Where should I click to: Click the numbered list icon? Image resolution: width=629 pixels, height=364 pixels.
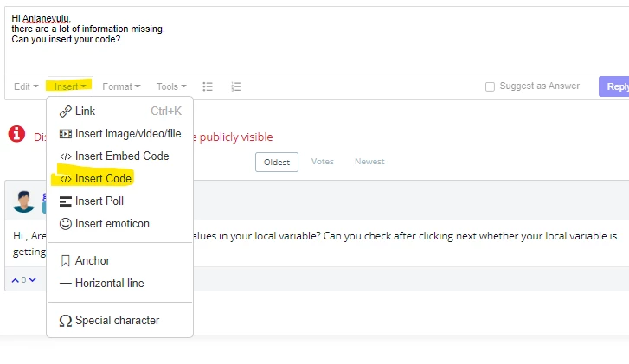coord(236,86)
